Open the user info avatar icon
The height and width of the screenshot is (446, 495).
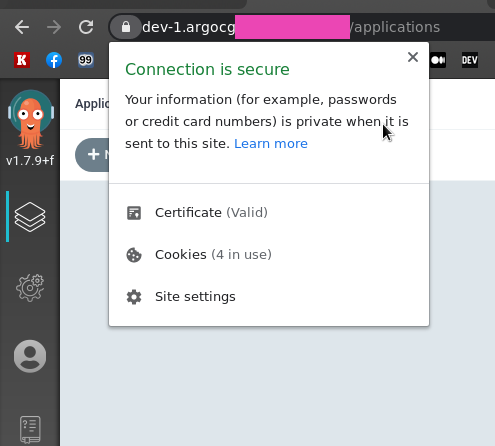point(30,356)
